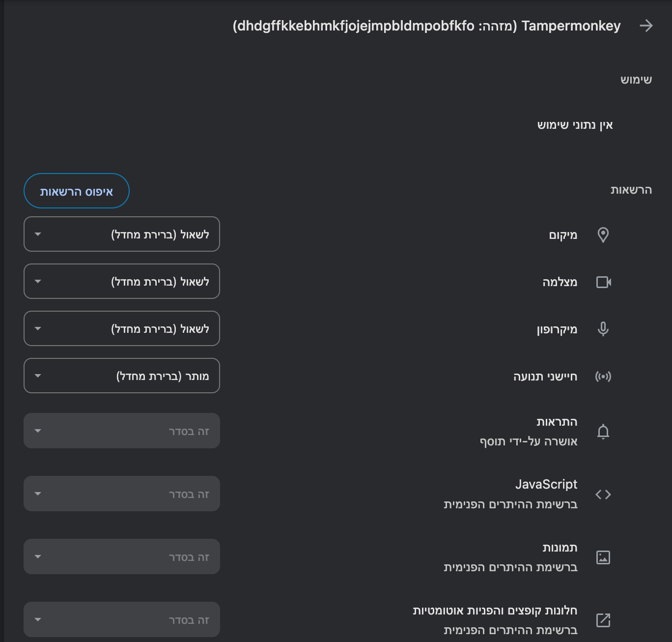The image size is (672, 642).
Task: Click the חלונות קופצים והפניות אוטומטיות label
Action: pyautogui.click(x=495, y=611)
